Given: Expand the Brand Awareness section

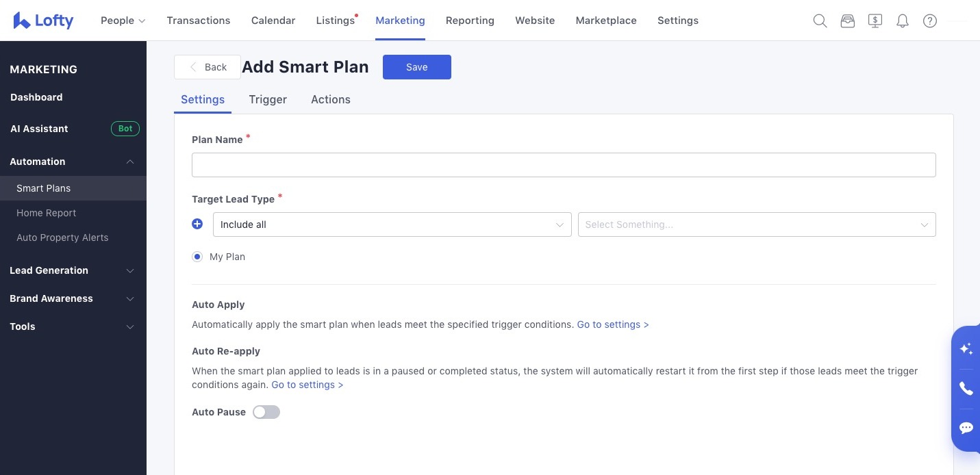Looking at the screenshot, I should (x=73, y=298).
